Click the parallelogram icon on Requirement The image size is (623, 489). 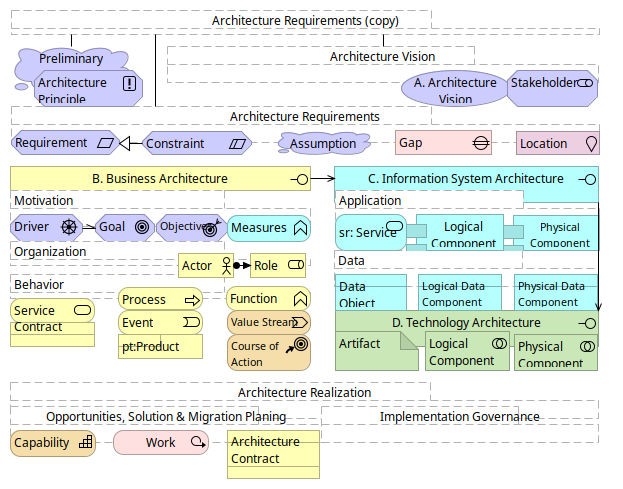click(x=106, y=143)
